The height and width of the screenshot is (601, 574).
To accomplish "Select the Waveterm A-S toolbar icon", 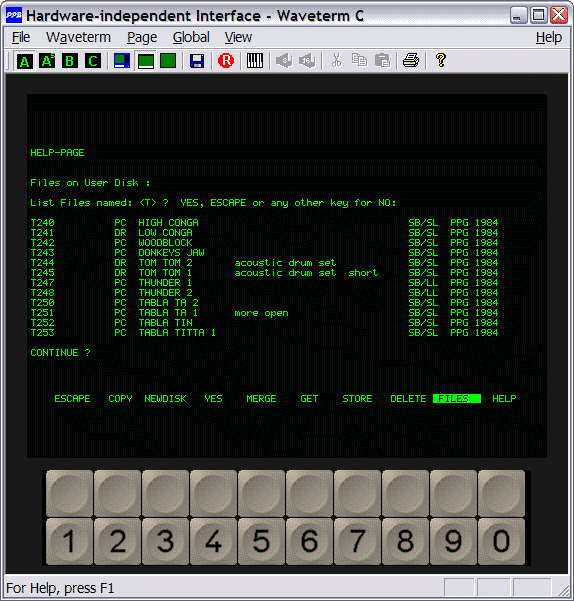I will [47, 61].
